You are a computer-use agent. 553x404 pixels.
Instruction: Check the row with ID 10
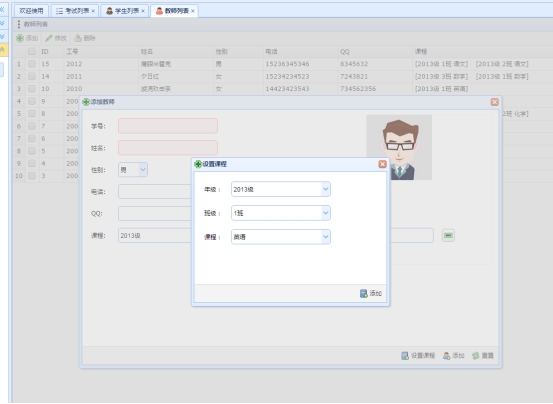coord(32,88)
